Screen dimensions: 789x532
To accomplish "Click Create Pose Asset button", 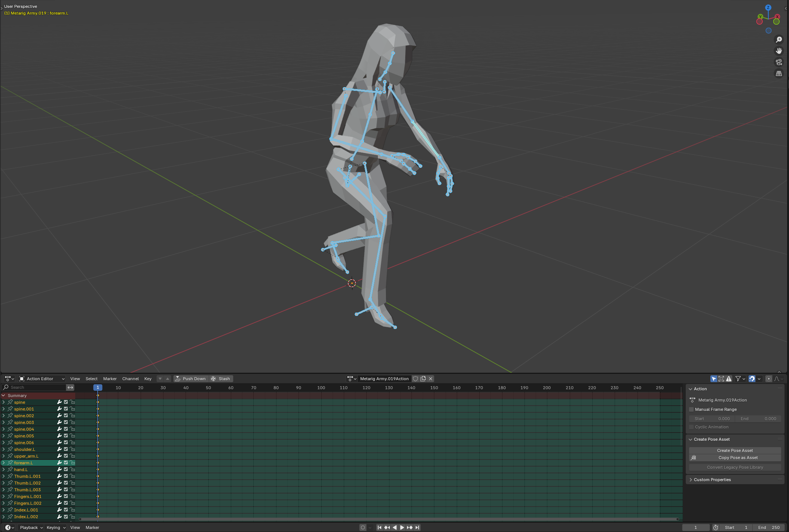I will 734,450.
